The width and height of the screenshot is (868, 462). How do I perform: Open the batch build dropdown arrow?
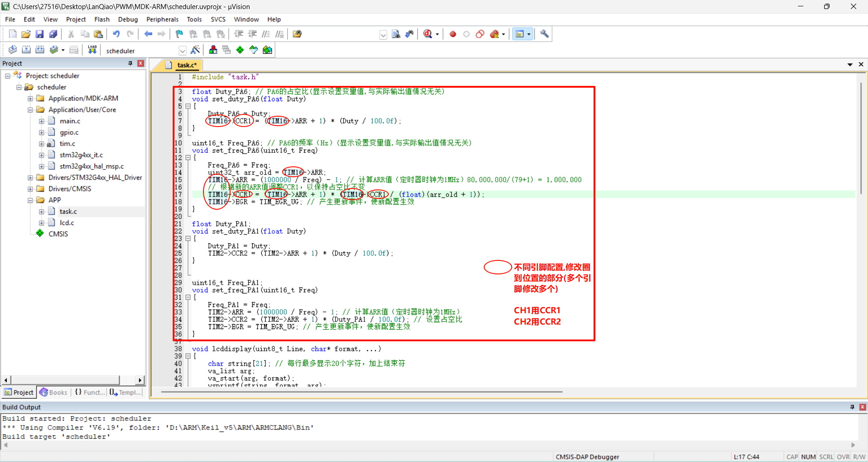tap(63, 50)
